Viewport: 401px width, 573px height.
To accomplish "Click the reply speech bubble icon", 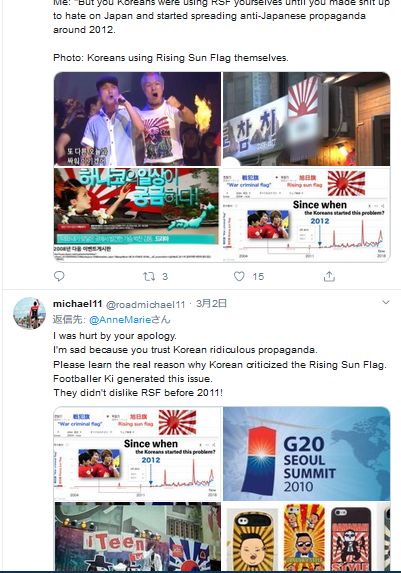I will tap(59, 276).
